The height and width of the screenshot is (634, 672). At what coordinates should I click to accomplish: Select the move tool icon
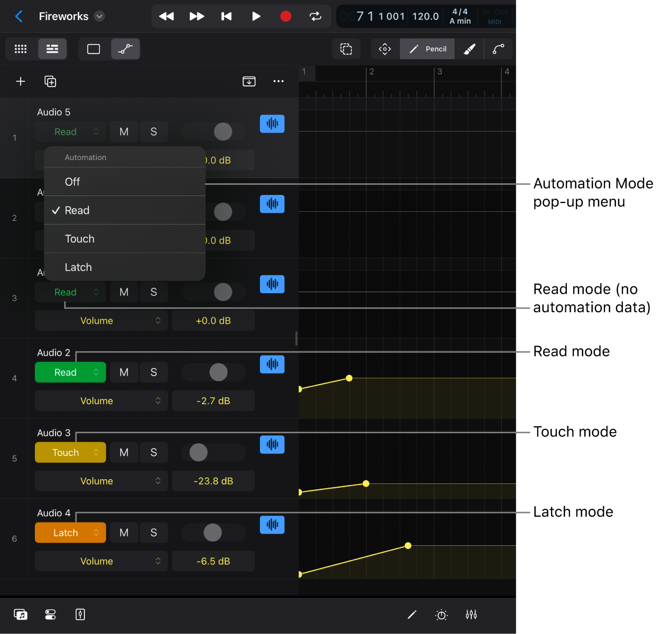click(x=384, y=49)
